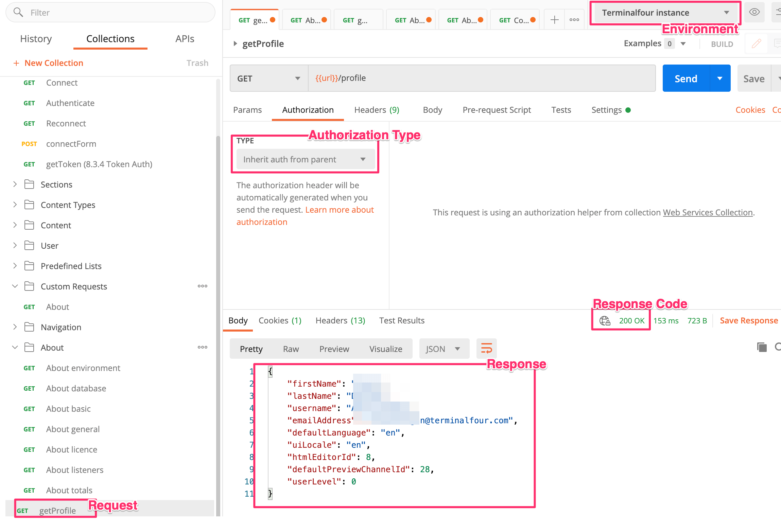Click the copy response icon
This screenshot has height=532, width=781.
point(762,347)
